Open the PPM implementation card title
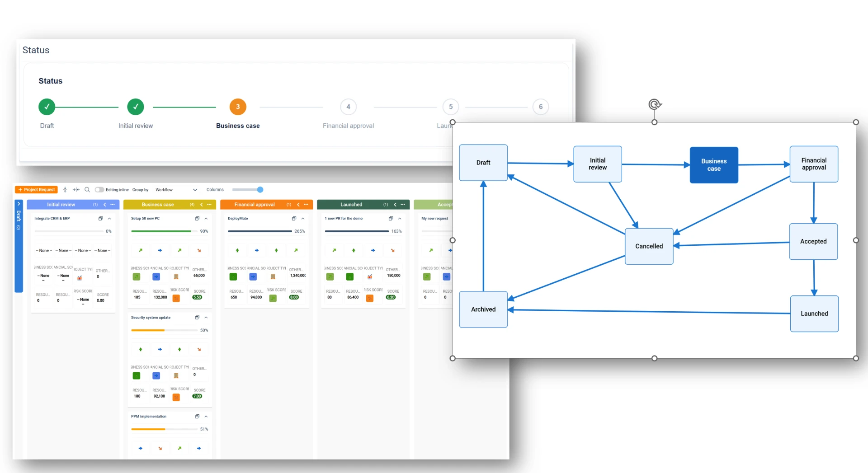The height and width of the screenshot is (473, 868). pos(149,417)
